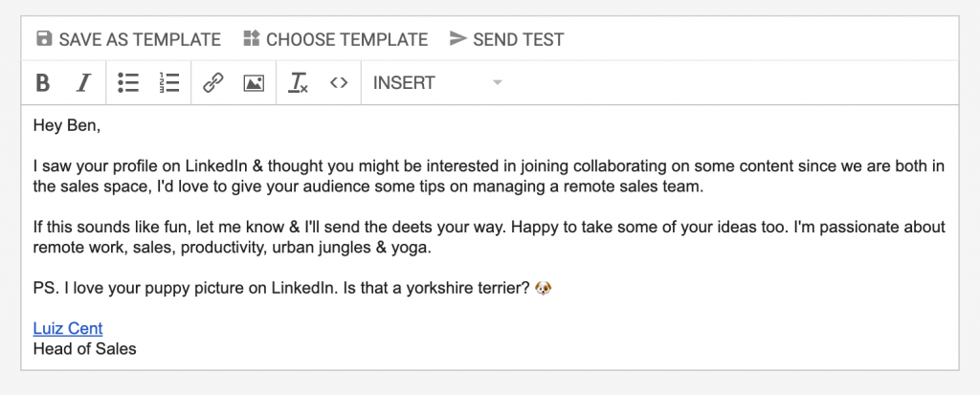Screen dimensions: 980x395
Task: Click the paper plane send icon
Action: (x=458, y=39)
